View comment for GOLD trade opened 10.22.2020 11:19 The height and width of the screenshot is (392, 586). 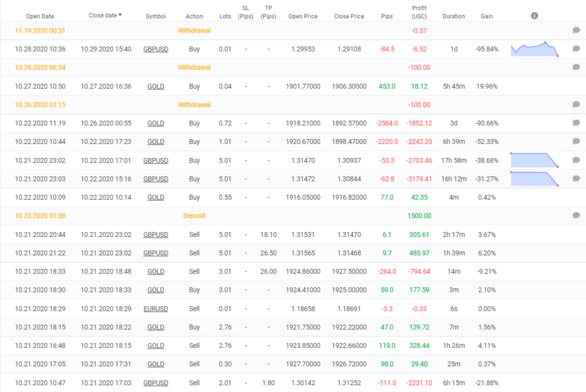coord(576,123)
